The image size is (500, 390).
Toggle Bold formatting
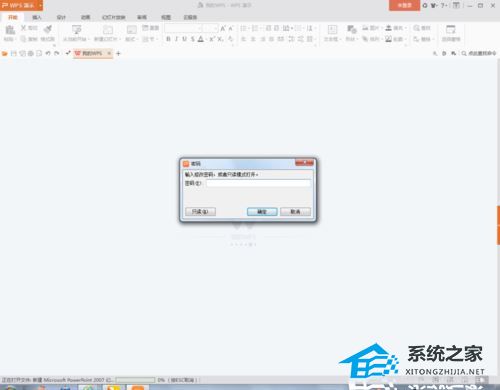point(168,39)
